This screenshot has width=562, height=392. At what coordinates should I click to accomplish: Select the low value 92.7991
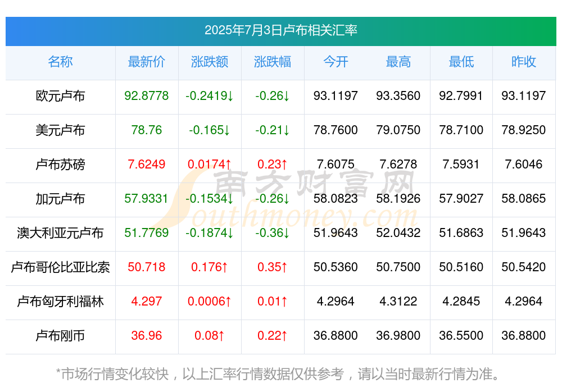point(461,95)
